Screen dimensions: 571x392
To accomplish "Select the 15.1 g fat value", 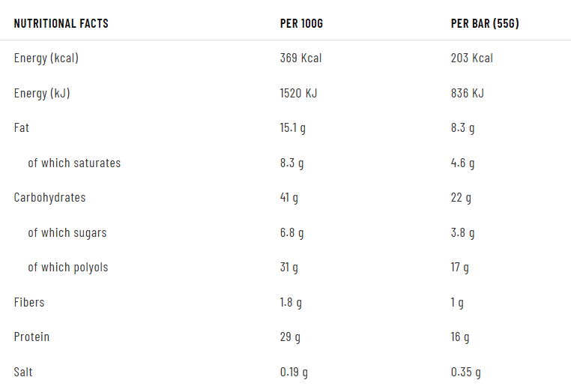I will click(x=292, y=127).
